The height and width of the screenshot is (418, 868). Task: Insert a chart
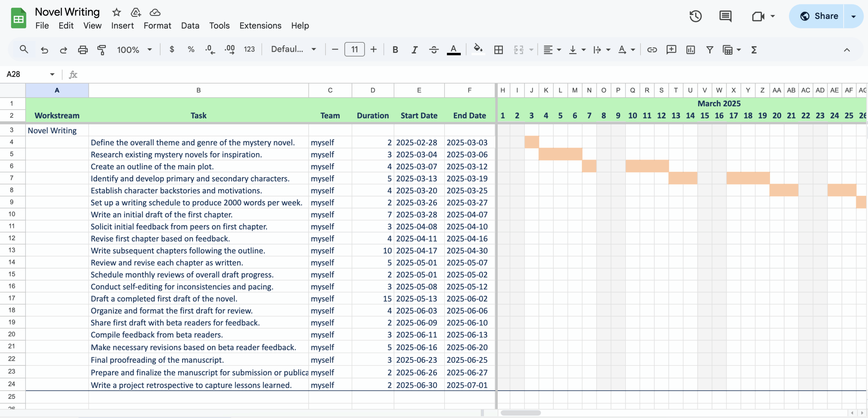[690, 49]
